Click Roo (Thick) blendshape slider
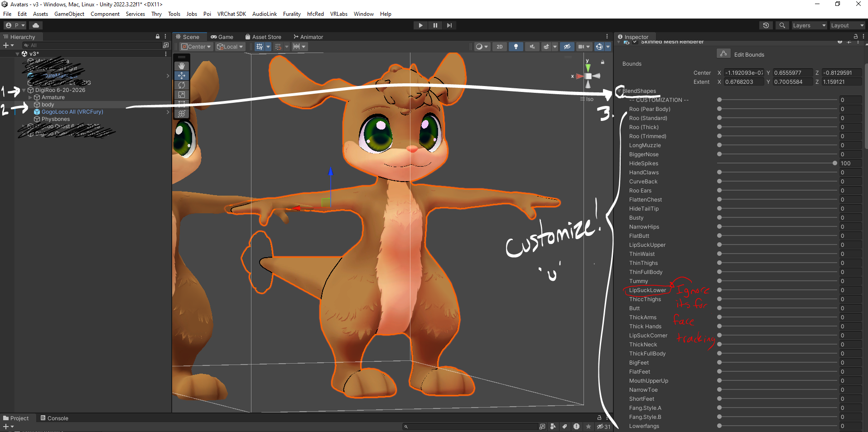Image resolution: width=868 pixels, height=432 pixels. click(x=777, y=127)
